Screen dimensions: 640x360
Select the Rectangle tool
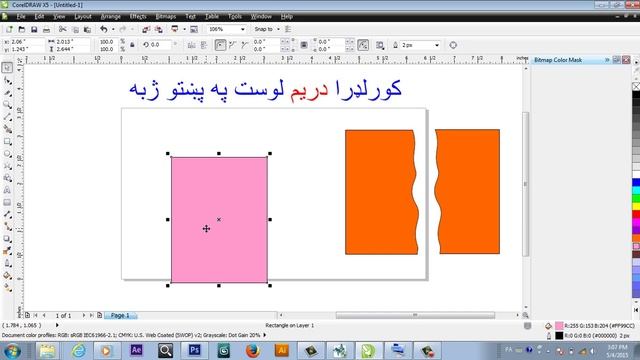[7, 142]
